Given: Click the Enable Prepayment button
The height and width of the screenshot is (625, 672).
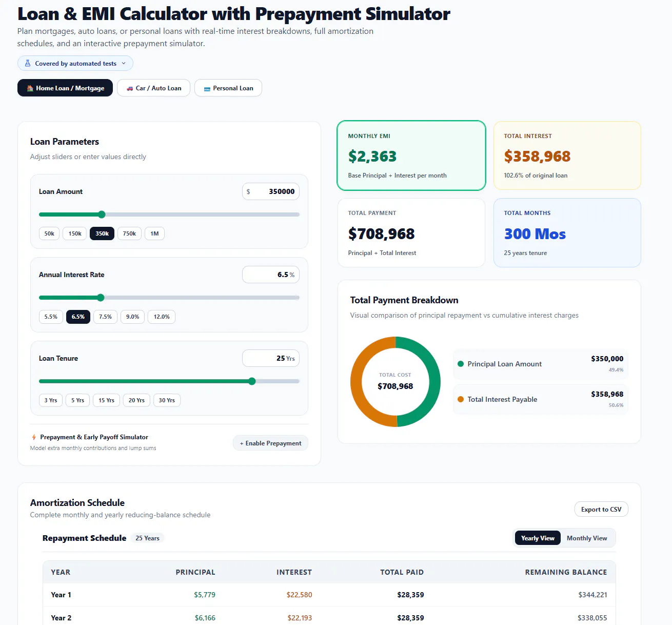Looking at the screenshot, I should [270, 443].
